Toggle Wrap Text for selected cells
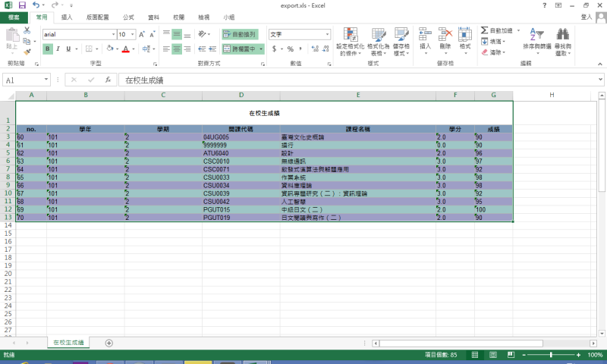Viewport: 607px width, 364px height. 240,34
